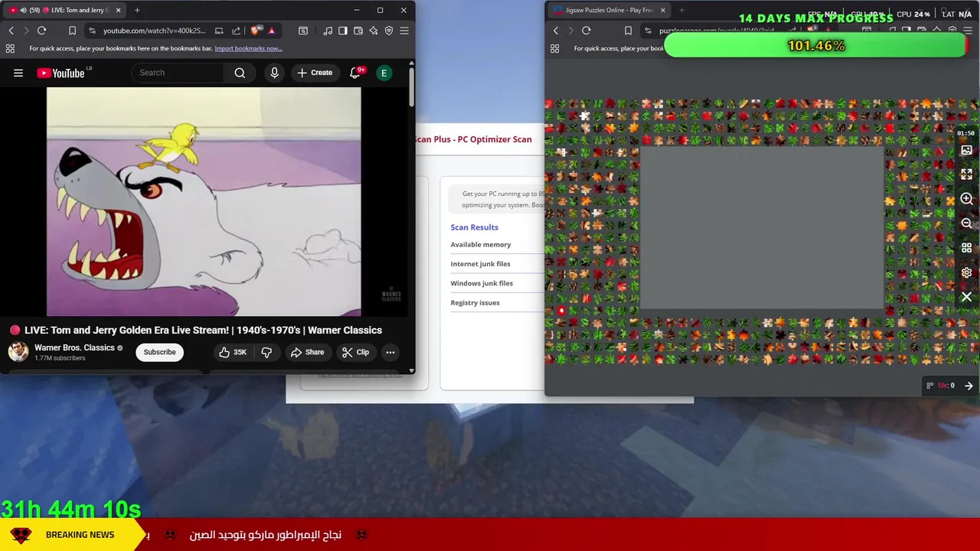Click the YouTube page vertical scrollbar

412,88
